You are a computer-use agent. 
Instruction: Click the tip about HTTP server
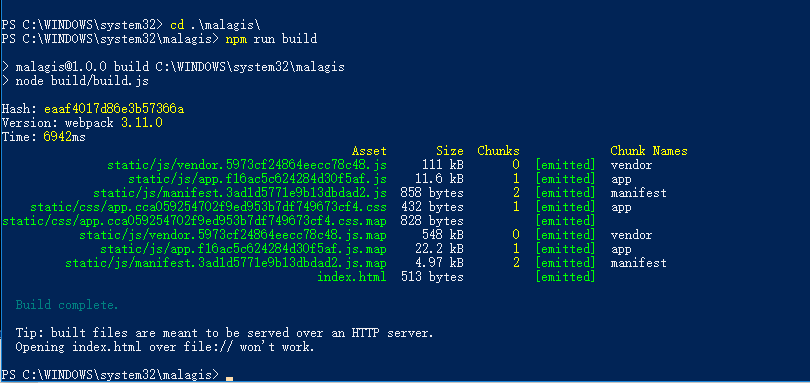point(224,340)
